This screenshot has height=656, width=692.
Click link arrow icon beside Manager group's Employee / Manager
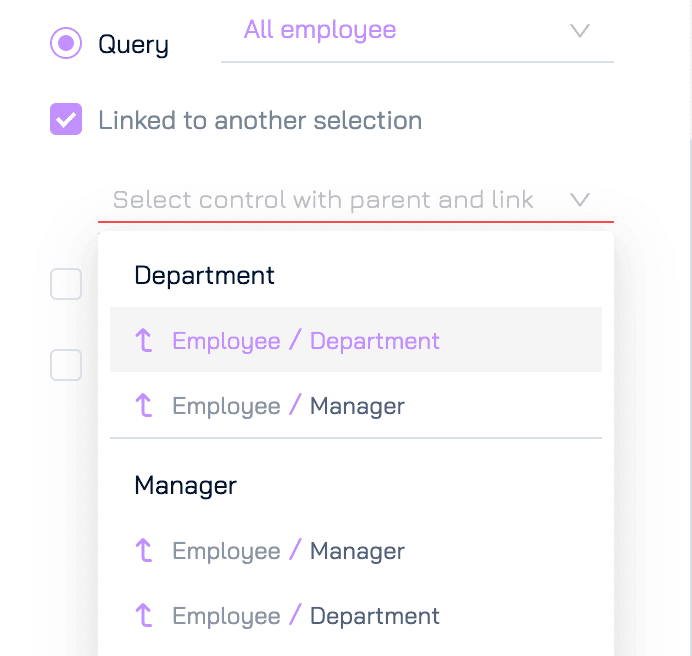143,550
